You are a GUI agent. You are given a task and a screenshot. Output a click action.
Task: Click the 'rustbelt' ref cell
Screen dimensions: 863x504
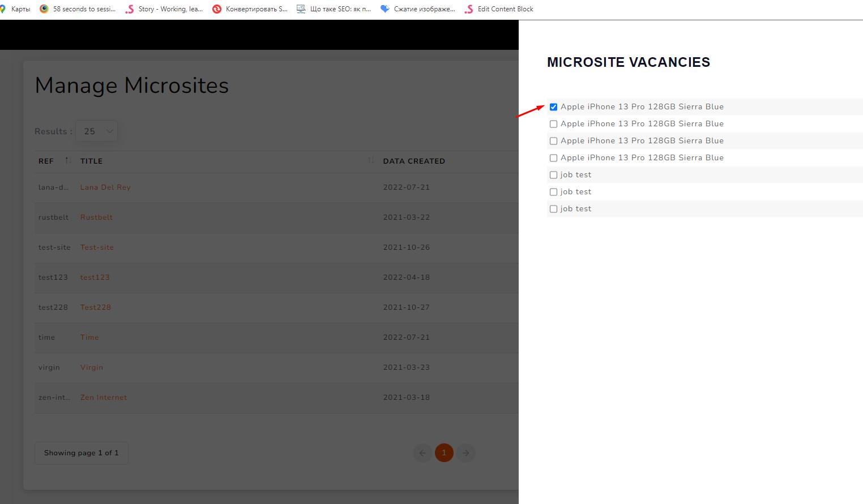53,217
